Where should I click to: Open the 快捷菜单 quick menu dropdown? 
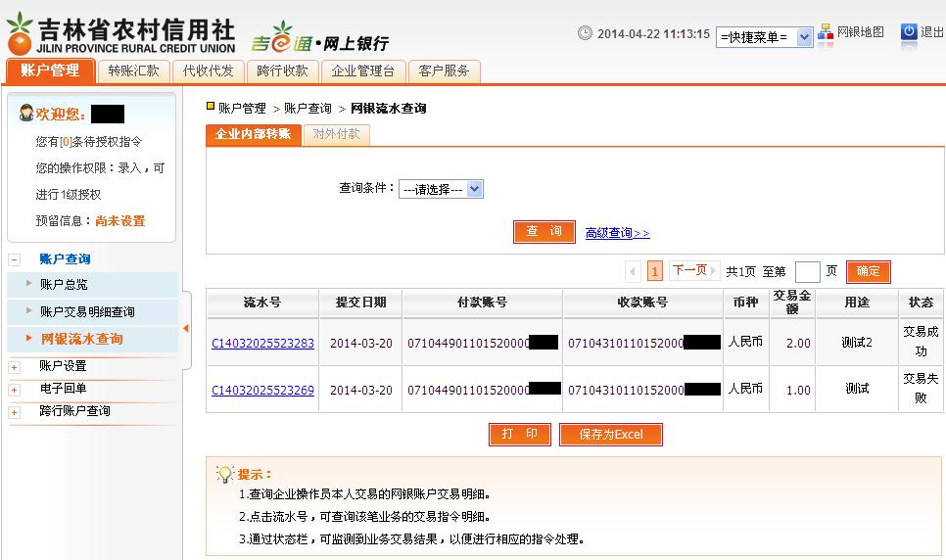765,37
